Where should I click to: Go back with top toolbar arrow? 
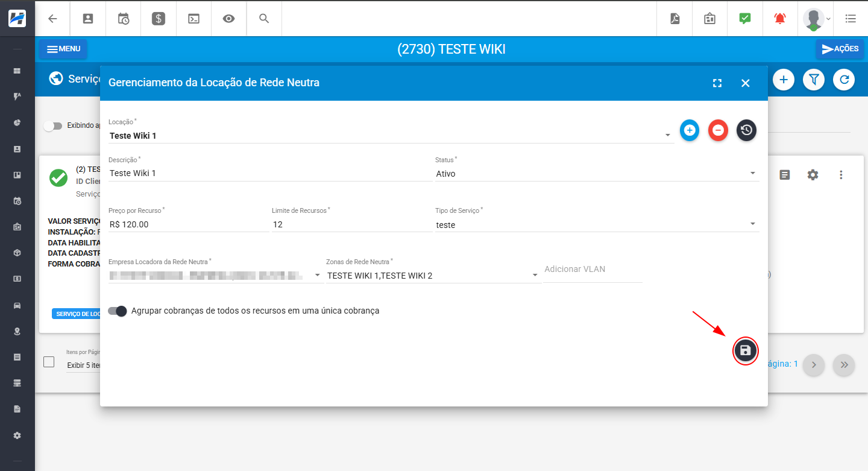[x=52, y=19]
